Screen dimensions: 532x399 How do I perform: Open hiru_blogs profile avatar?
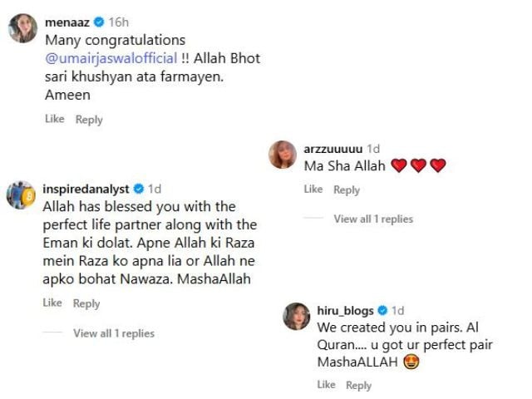click(296, 317)
